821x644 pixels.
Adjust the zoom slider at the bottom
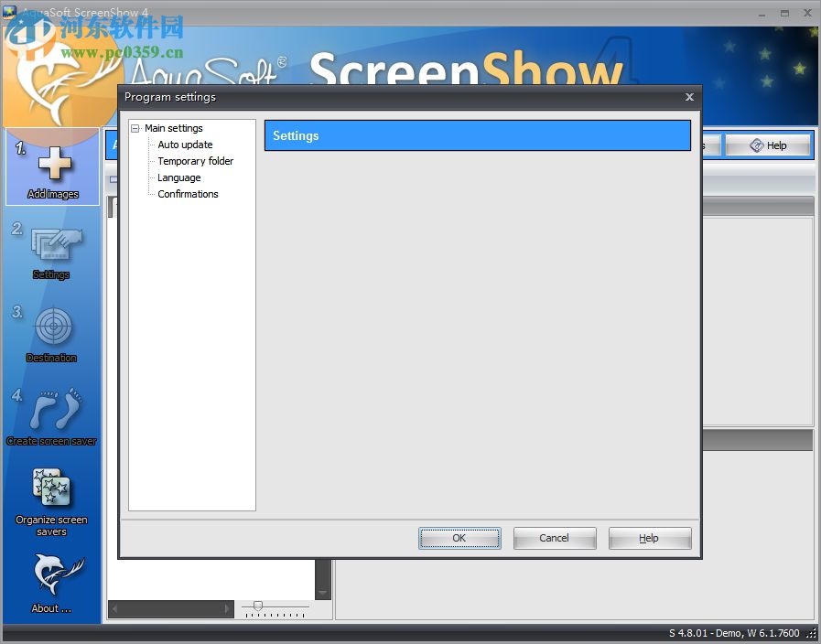click(257, 604)
